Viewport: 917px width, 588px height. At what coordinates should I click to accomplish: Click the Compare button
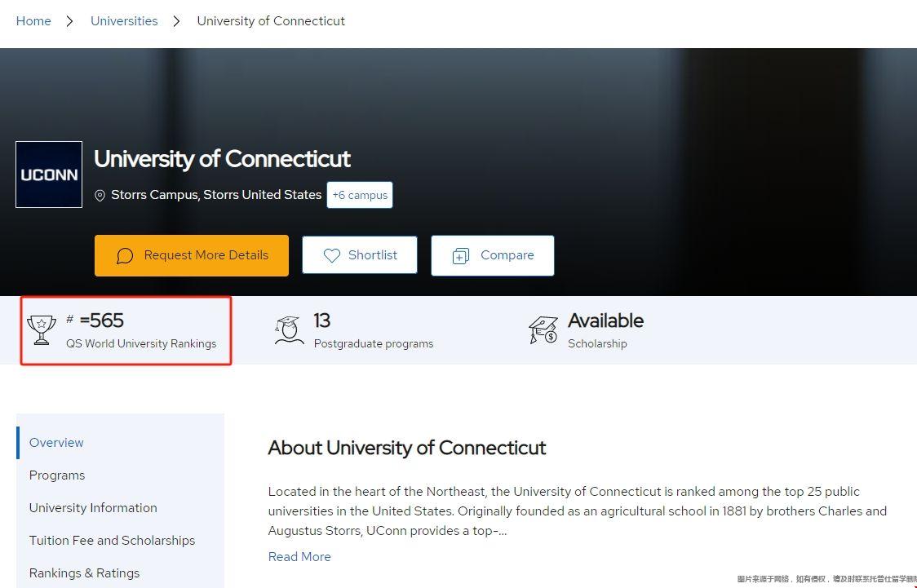tap(493, 255)
